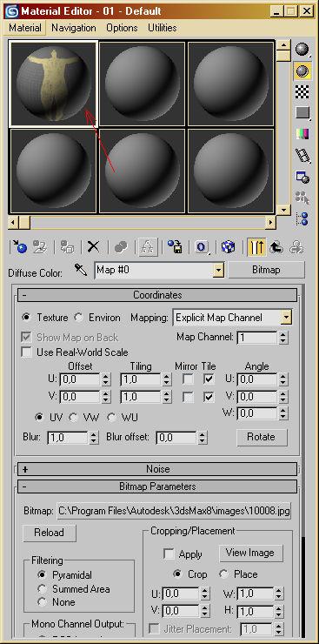Click the Make Unique icon
The height and width of the screenshot is (644, 319).
pos(147,247)
